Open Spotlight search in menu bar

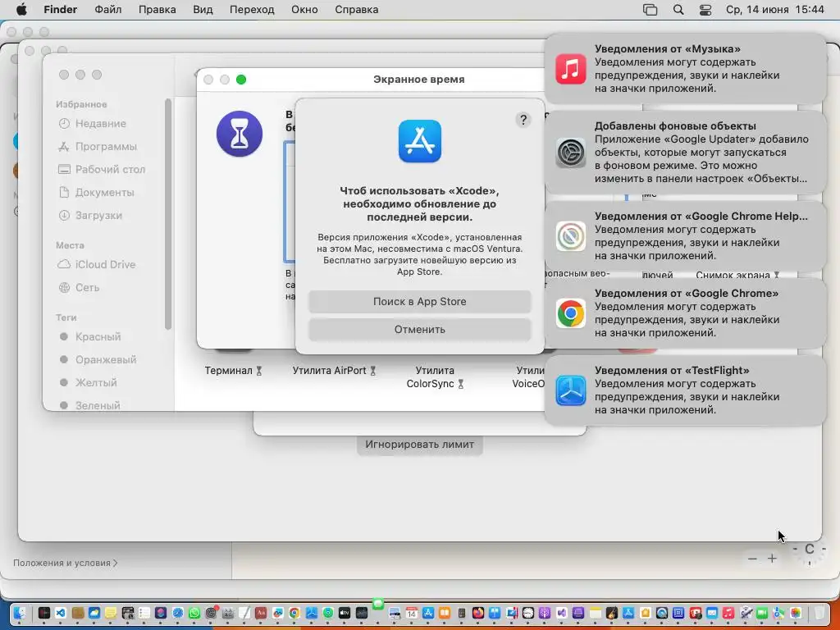[678, 10]
